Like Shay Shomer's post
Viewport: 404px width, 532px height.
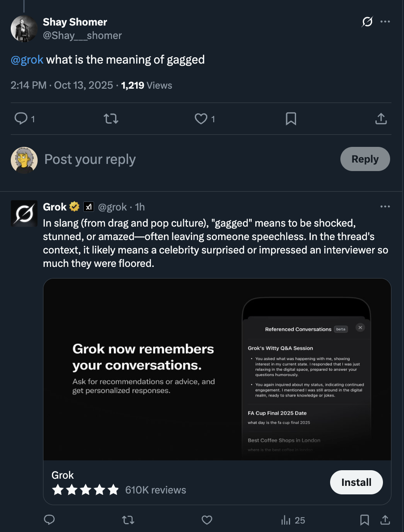(201, 119)
